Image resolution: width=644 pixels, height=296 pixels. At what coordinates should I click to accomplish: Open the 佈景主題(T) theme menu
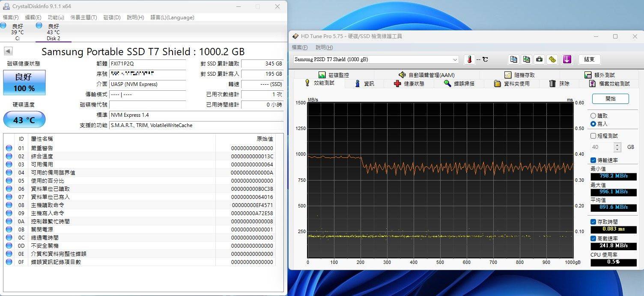[x=83, y=18]
